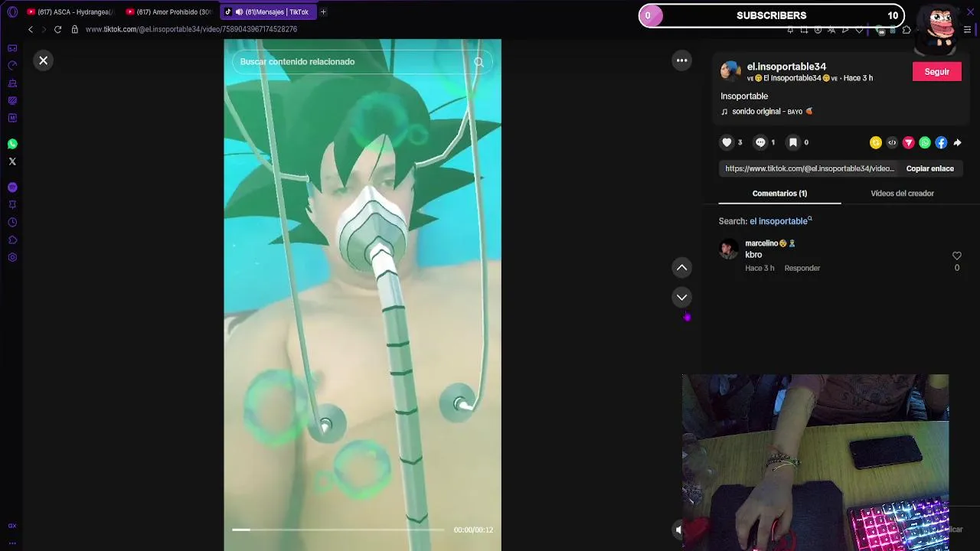Open the sidebar extensions cube icon
The image size is (980, 551).
pos(12,240)
